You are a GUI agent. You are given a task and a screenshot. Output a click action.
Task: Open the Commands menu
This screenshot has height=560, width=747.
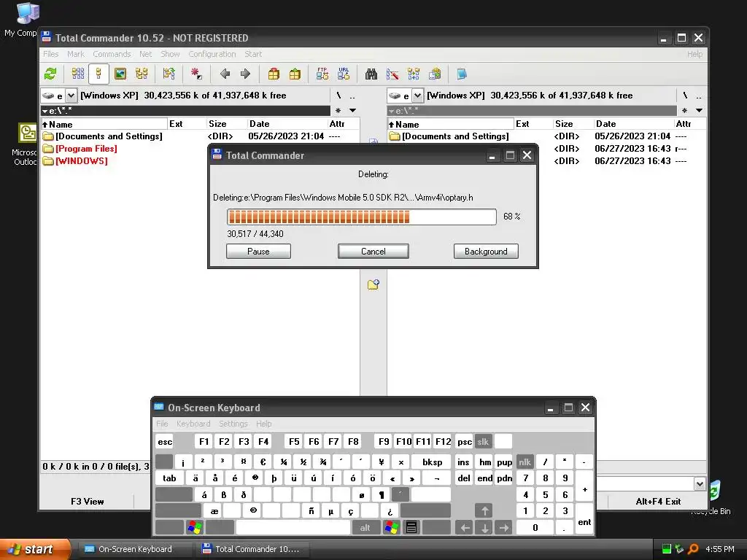[112, 54]
